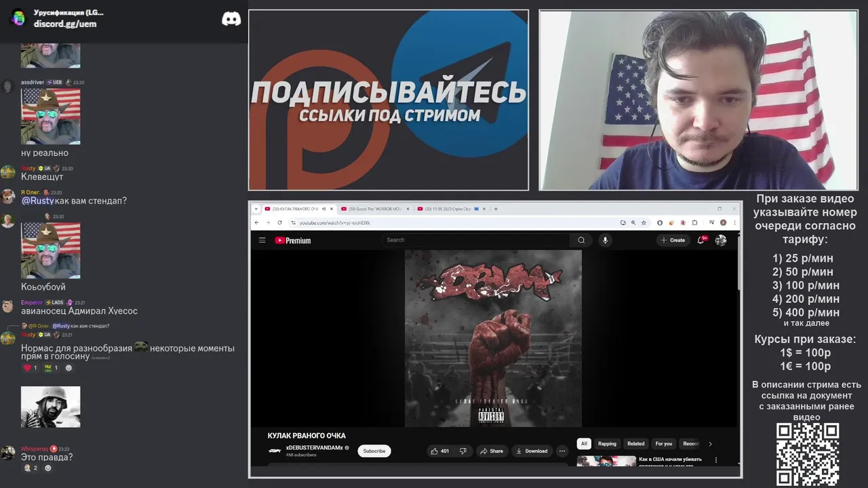The image size is (868, 488).
Task: Click the ПОДПИСЫВАЙТЕСЬ banner
Action: pyautogui.click(x=389, y=100)
